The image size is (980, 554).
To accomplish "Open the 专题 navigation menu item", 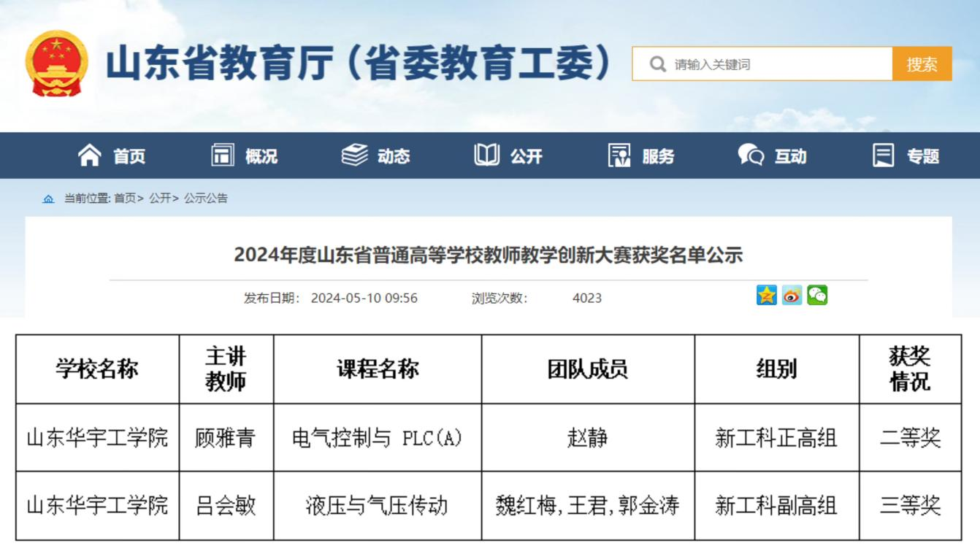I will (x=906, y=155).
